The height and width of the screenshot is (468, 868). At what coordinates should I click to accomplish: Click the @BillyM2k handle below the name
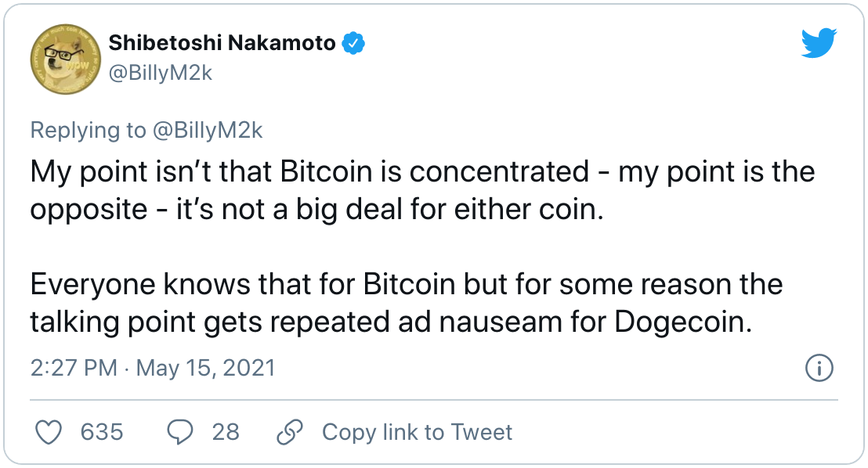tap(161, 73)
